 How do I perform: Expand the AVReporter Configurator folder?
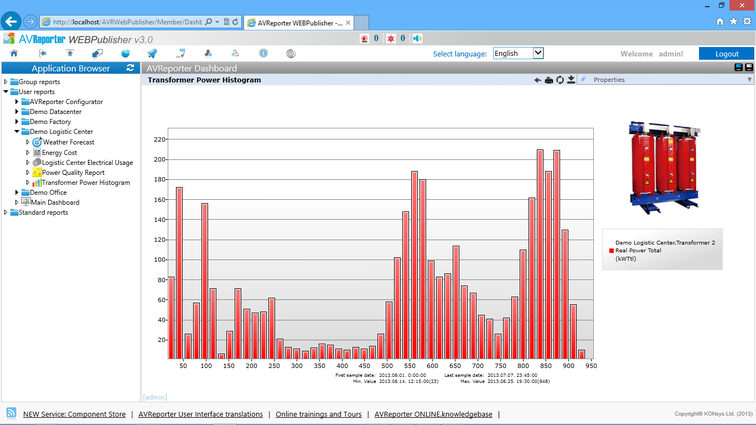17,102
